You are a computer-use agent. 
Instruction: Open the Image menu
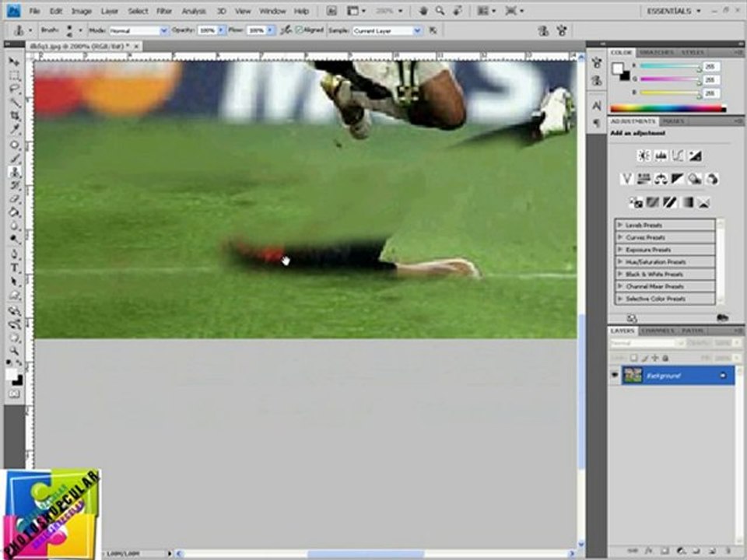[x=82, y=10]
